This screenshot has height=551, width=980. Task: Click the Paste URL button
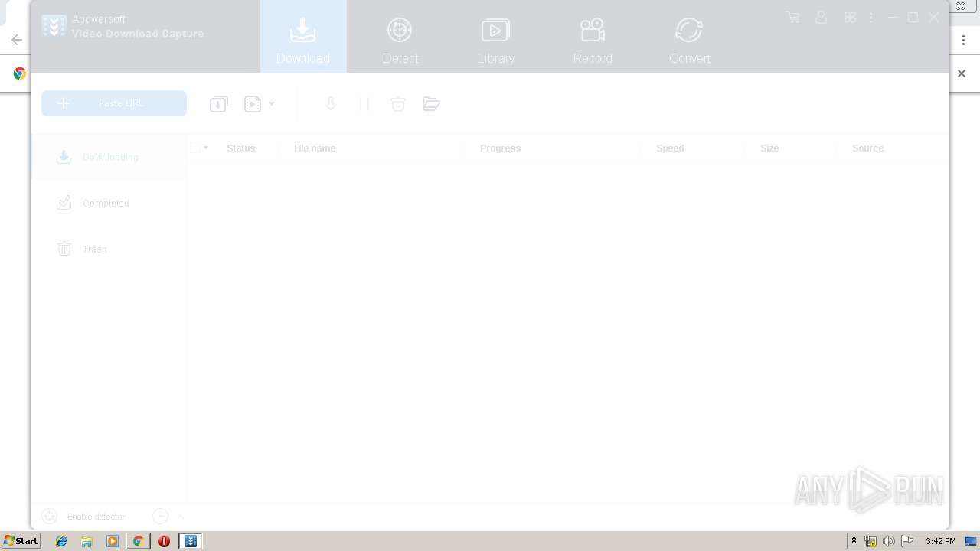coord(114,103)
